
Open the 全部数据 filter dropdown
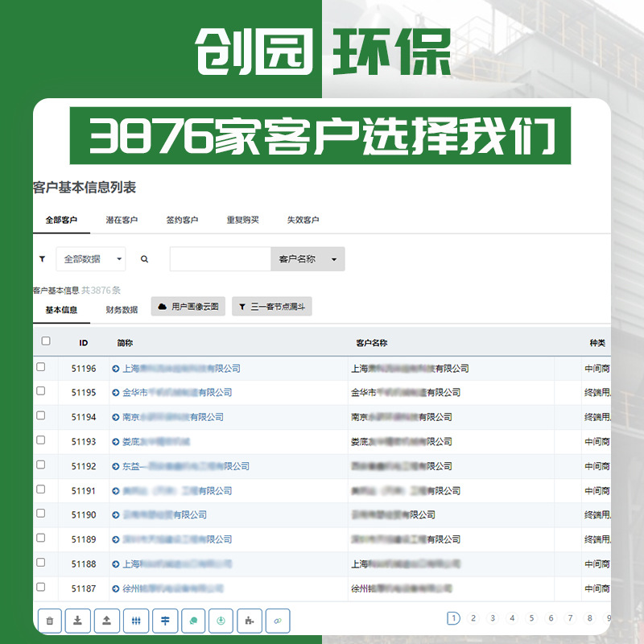[91, 259]
